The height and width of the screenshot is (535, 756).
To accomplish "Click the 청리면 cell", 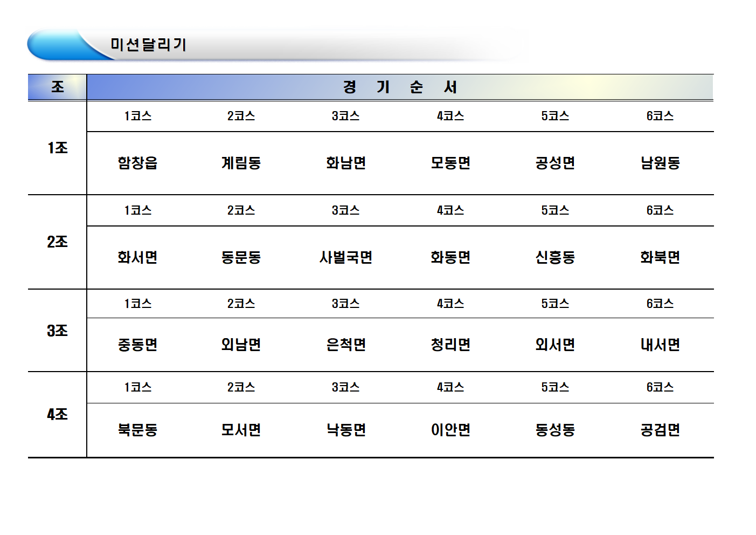I will coord(450,345).
